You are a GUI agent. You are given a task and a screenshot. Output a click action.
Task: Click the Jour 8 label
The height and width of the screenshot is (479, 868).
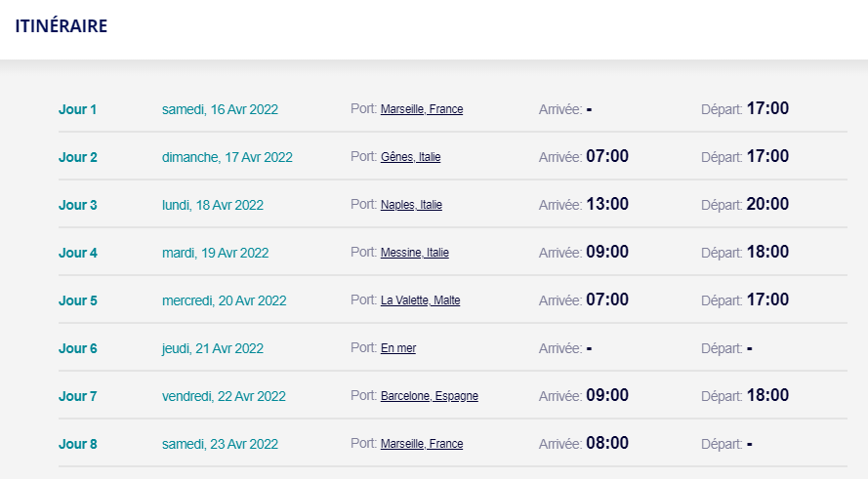point(78,444)
